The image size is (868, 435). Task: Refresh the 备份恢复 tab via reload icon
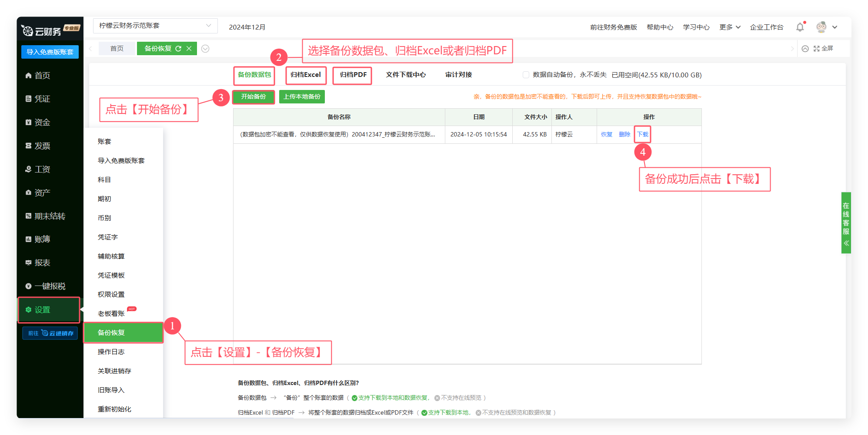[178, 49]
